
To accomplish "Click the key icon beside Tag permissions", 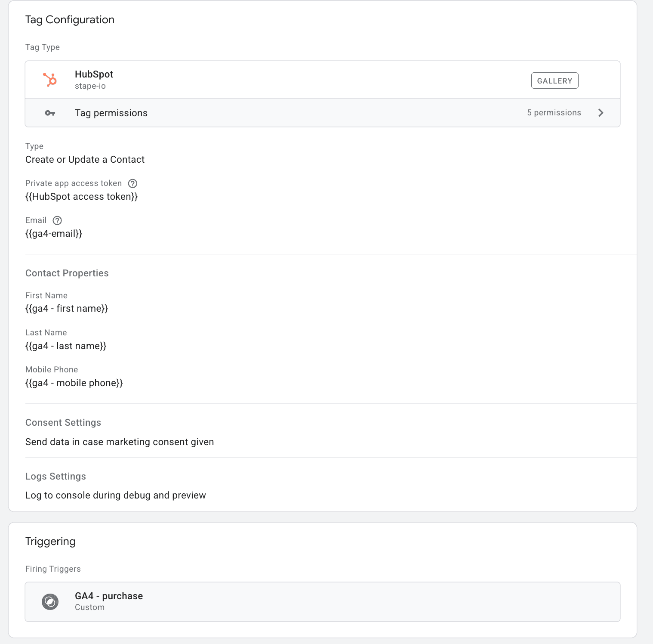I will pyautogui.click(x=50, y=112).
